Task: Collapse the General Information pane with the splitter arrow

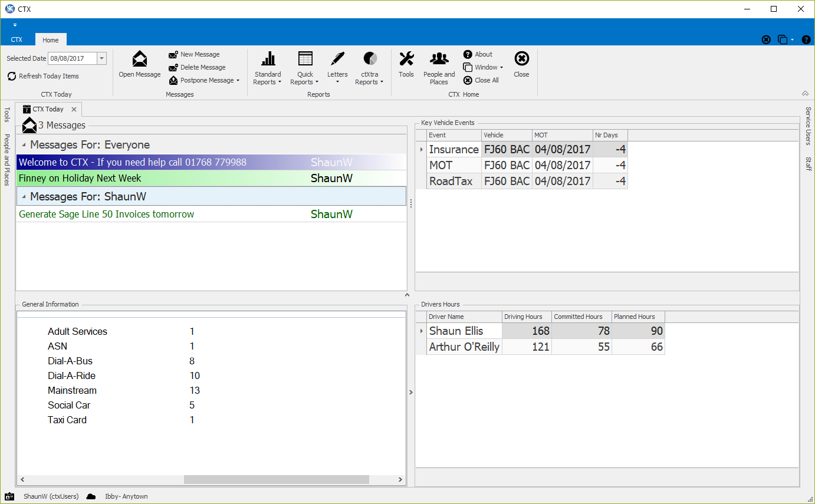Action: 411,392
